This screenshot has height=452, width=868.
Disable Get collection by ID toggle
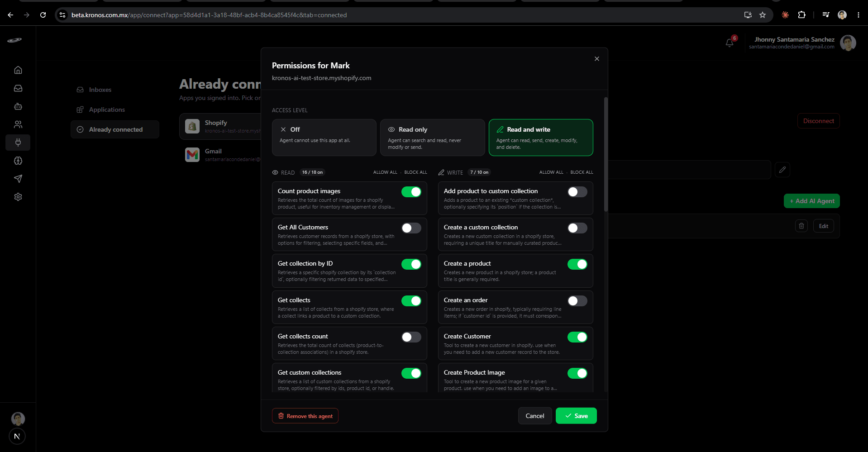coord(411,264)
